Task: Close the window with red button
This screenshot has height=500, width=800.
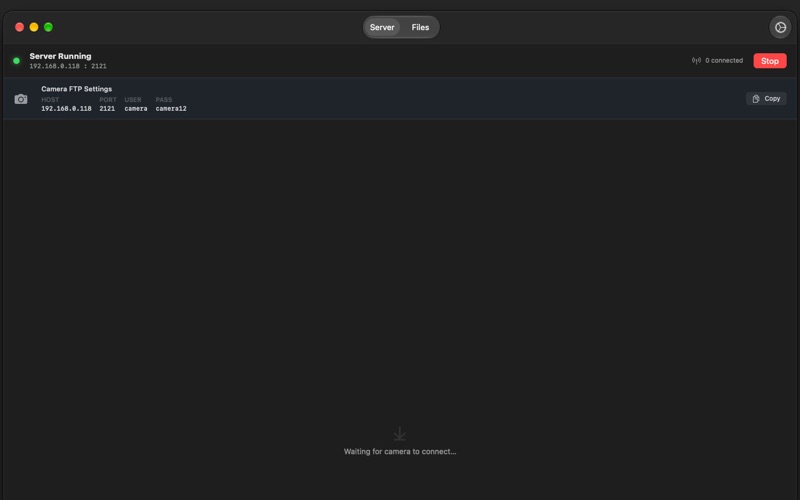Action: coord(19,27)
